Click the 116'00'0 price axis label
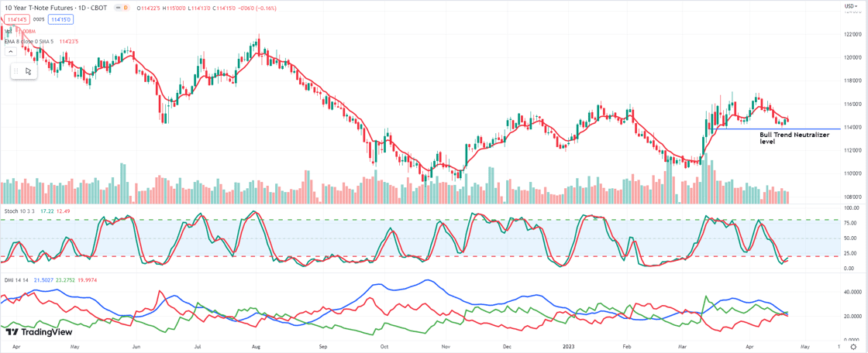The image size is (868, 353). [x=852, y=104]
